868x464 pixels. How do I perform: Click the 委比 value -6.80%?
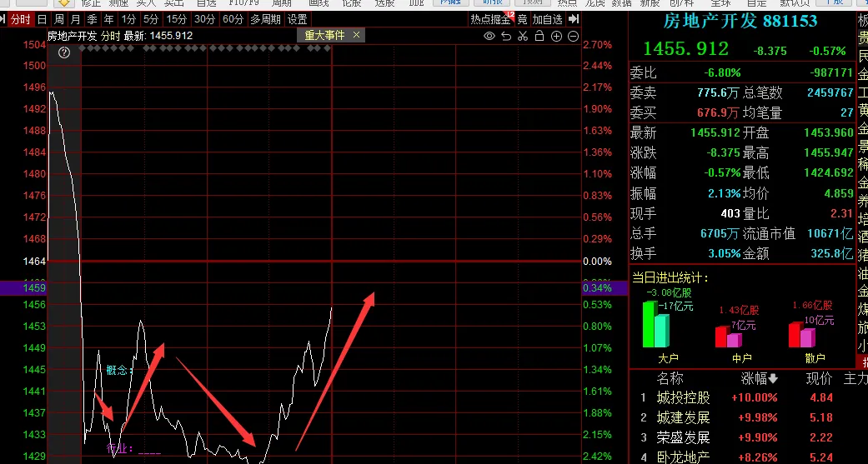(x=722, y=73)
